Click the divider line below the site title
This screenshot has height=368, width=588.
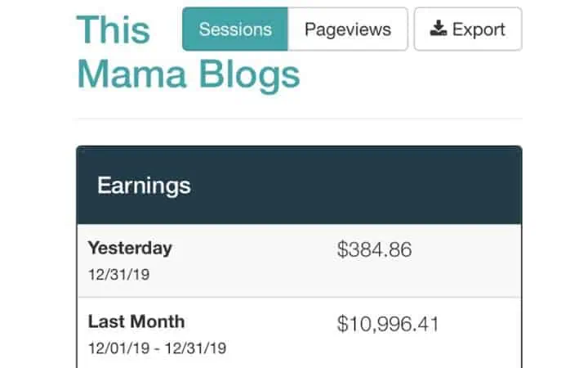[298, 119]
